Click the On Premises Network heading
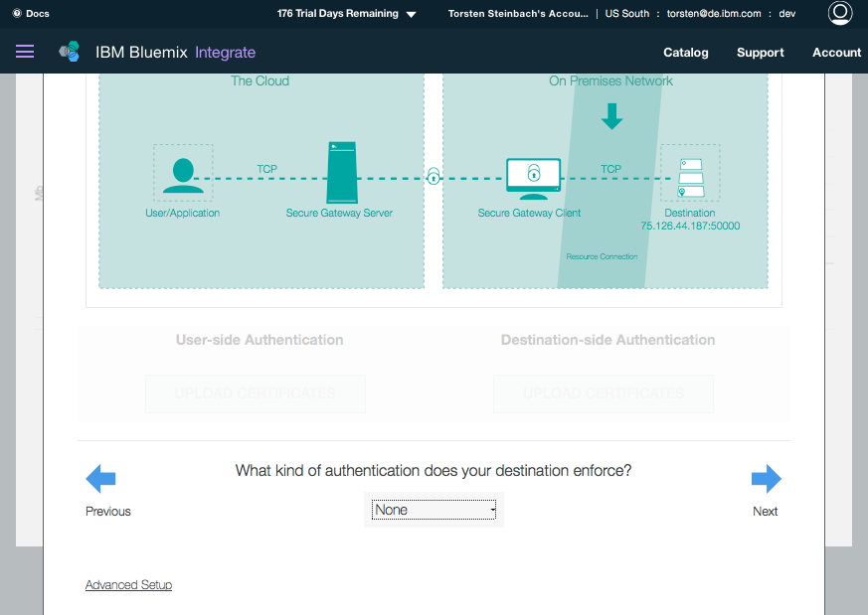This screenshot has width=868, height=615. pyautogui.click(x=611, y=80)
